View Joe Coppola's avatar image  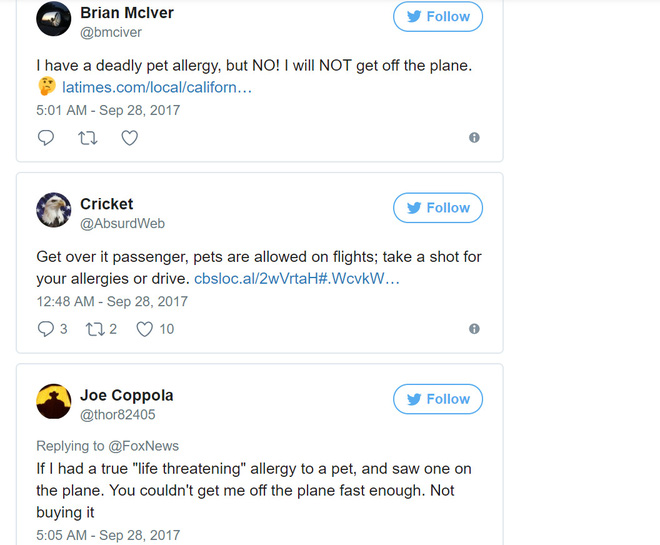coord(54,401)
